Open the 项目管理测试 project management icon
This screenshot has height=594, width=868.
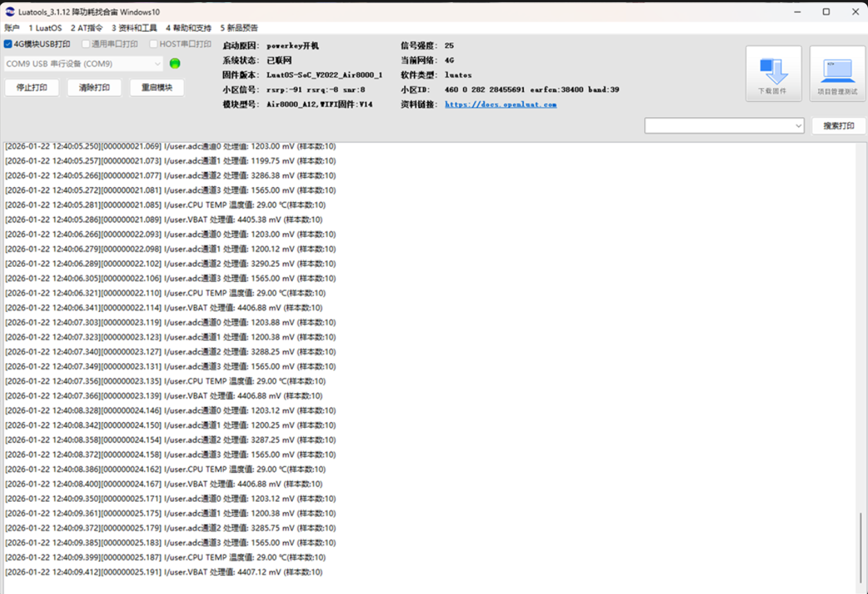pyautogui.click(x=838, y=73)
